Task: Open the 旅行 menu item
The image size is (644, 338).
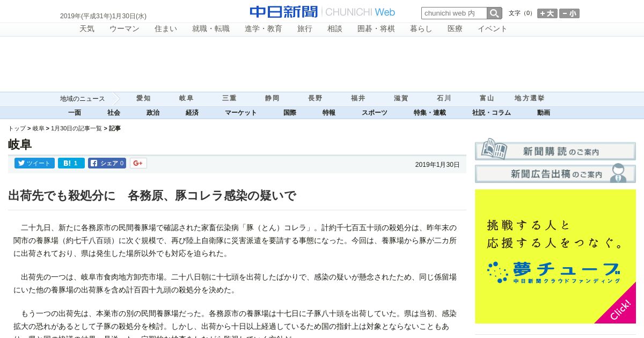Action: (x=305, y=29)
